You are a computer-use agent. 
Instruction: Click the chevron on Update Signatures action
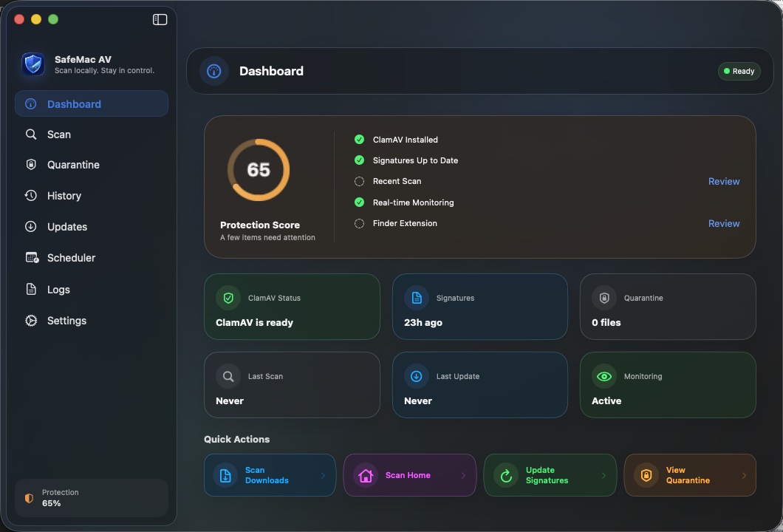[604, 476]
